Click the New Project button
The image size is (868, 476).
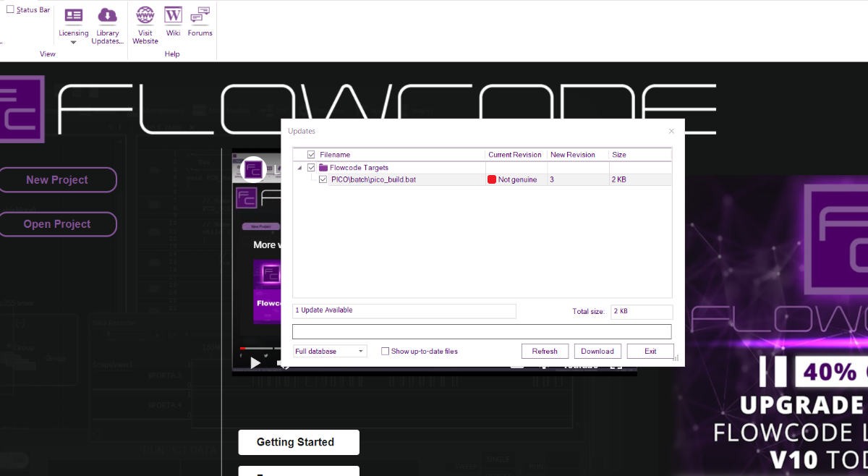(x=57, y=180)
